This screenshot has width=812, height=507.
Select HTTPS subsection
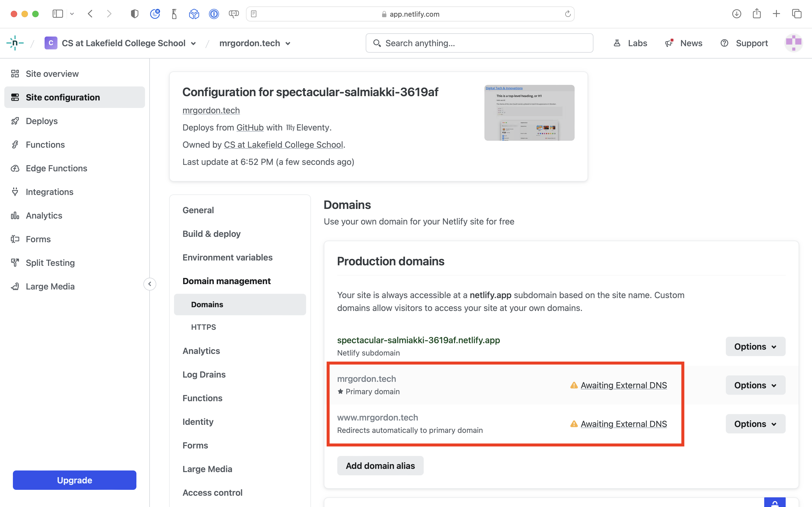tap(204, 327)
